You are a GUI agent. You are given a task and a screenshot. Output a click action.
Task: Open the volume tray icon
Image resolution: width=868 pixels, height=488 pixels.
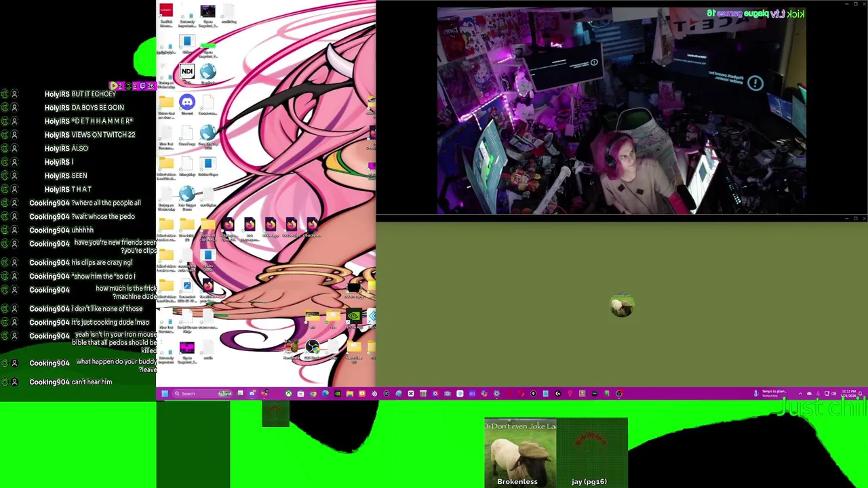click(x=833, y=393)
